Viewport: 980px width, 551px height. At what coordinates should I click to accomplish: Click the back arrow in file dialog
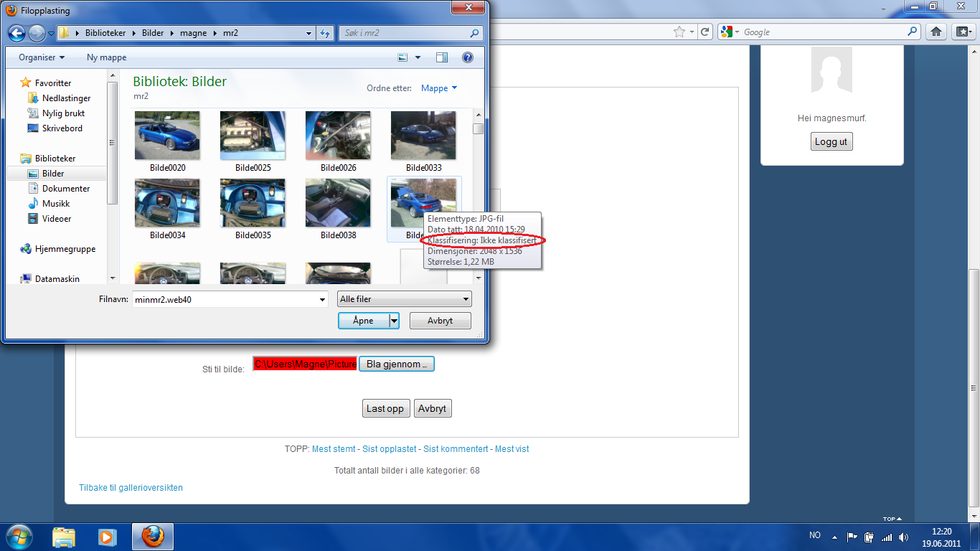[x=17, y=33]
